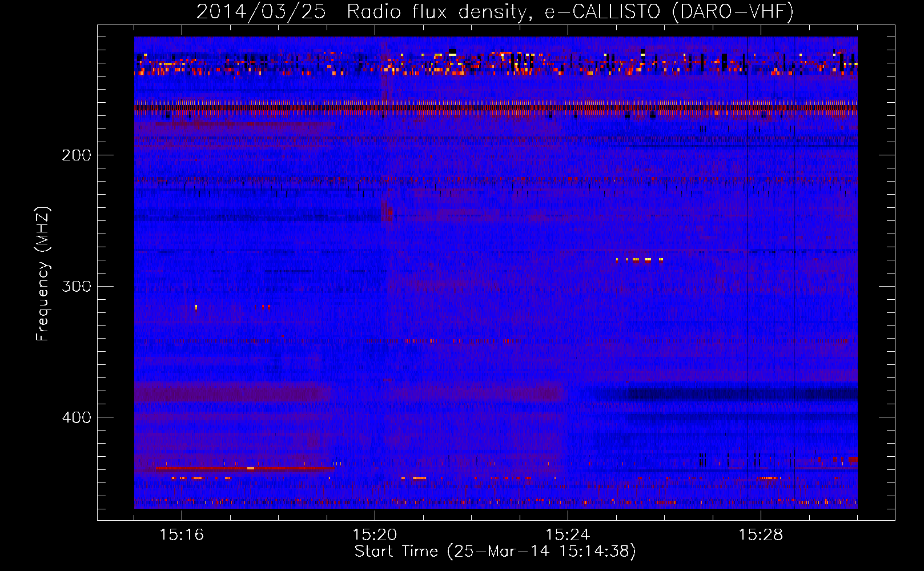Click the "15:16" time tick label
The height and width of the screenshot is (571, 924).
[182, 535]
